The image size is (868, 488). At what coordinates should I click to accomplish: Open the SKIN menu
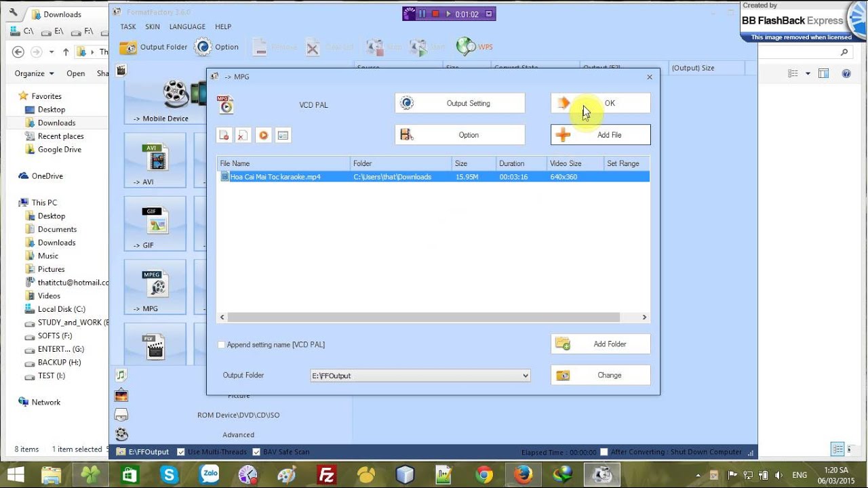click(153, 26)
